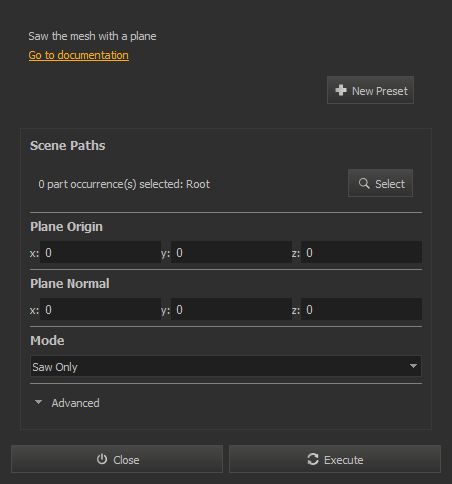Focus the Plane Origin x field
Screen dimensions: 452x484
(x=100, y=252)
